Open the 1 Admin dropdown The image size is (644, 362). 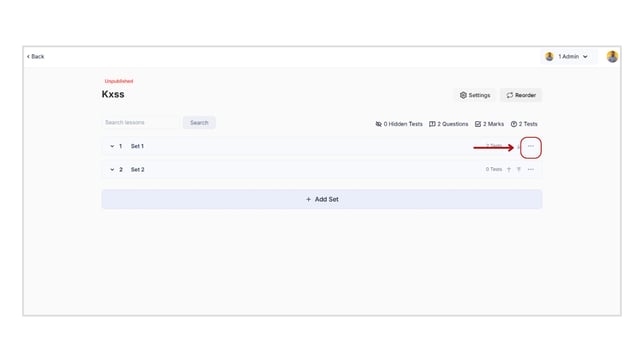pyautogui.click(x=568, y=57)
